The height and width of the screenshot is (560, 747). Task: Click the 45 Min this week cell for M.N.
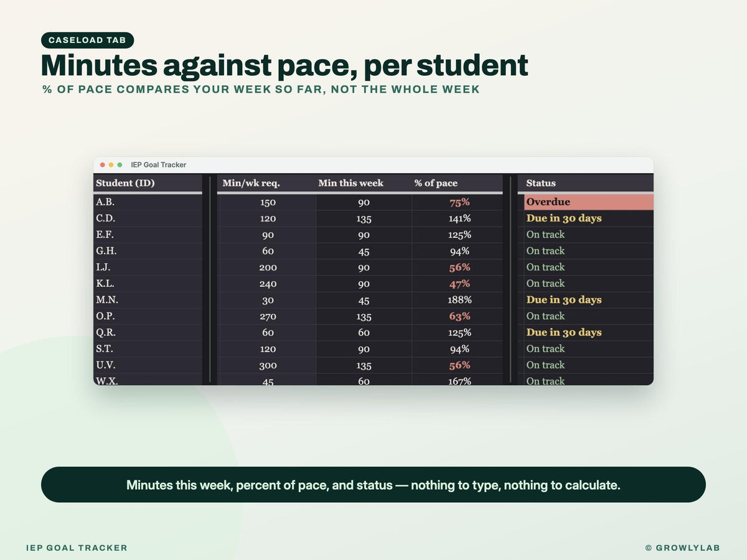[x=364, y=300]
